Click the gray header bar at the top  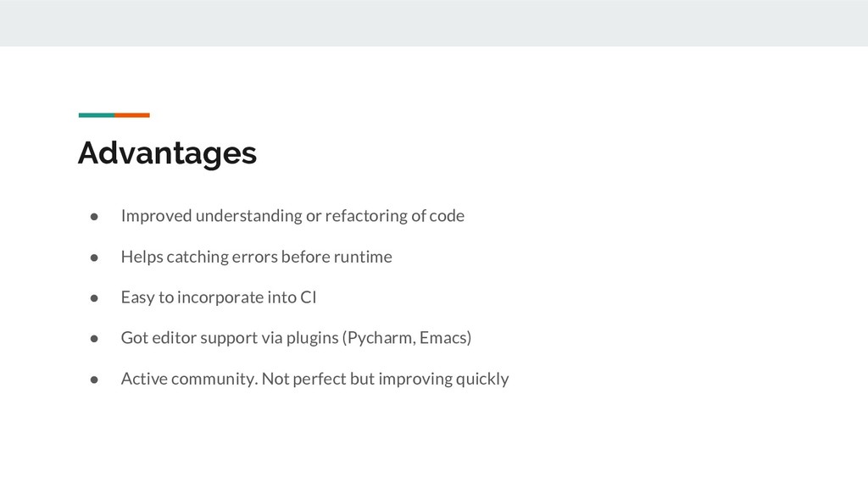pyautogui.click(x=434, y=23)
